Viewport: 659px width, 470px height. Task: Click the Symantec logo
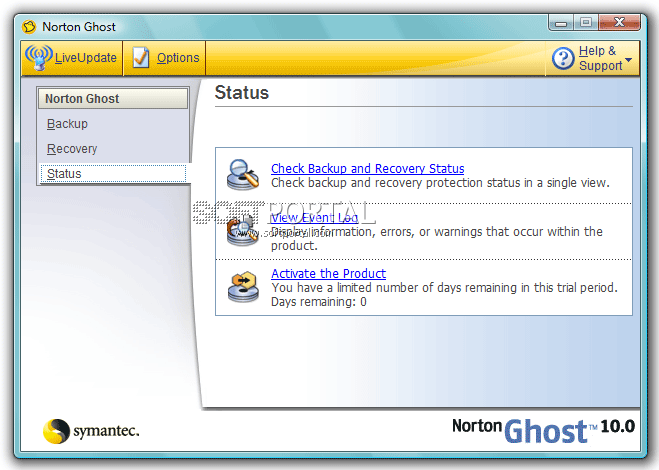click(91, 431)
